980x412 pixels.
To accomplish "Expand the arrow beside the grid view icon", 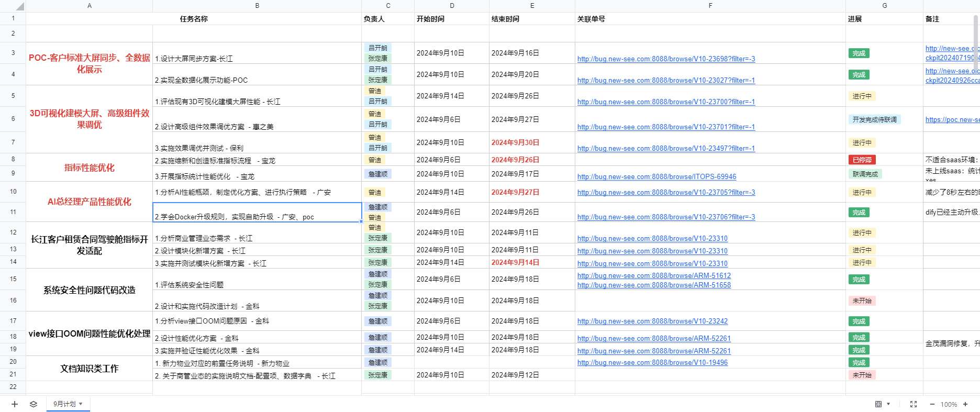I will point(888,404).
